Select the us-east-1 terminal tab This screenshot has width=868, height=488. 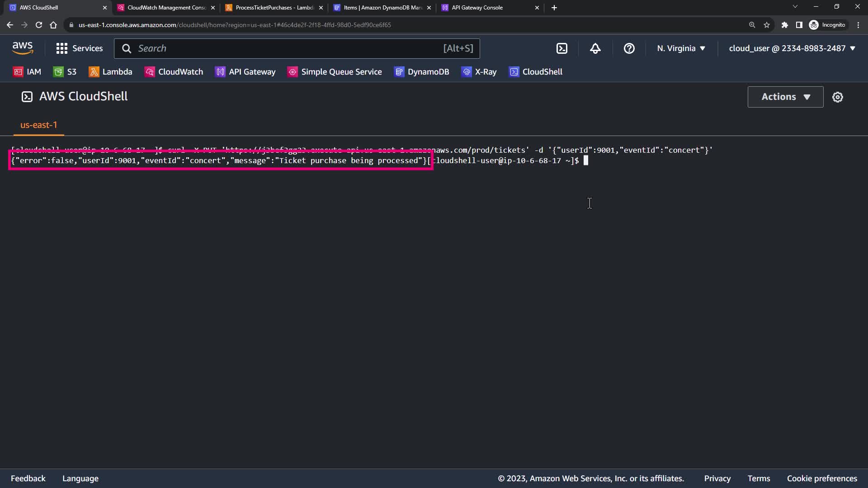[39, 125]
